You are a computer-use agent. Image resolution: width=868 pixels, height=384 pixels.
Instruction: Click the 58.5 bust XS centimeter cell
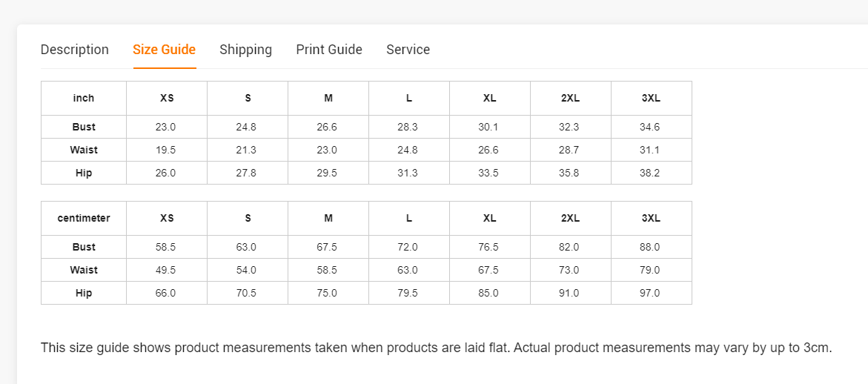pos(167,248)
